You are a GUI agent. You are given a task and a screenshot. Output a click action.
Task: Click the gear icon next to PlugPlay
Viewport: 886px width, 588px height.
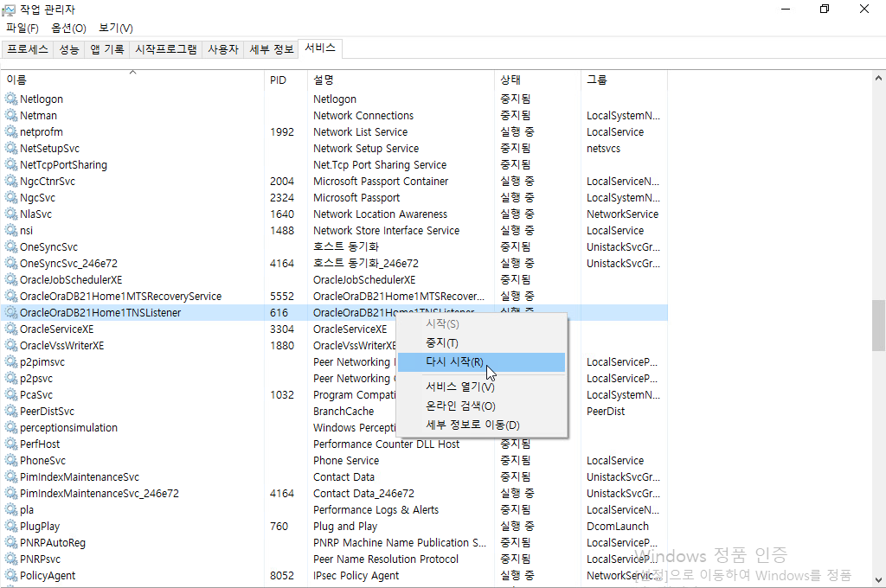11,526
